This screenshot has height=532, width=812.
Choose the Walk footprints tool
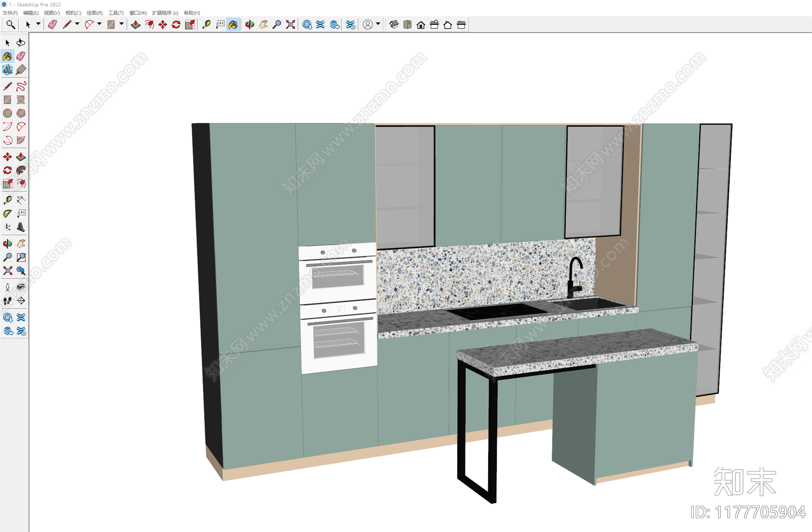point(8,301)
